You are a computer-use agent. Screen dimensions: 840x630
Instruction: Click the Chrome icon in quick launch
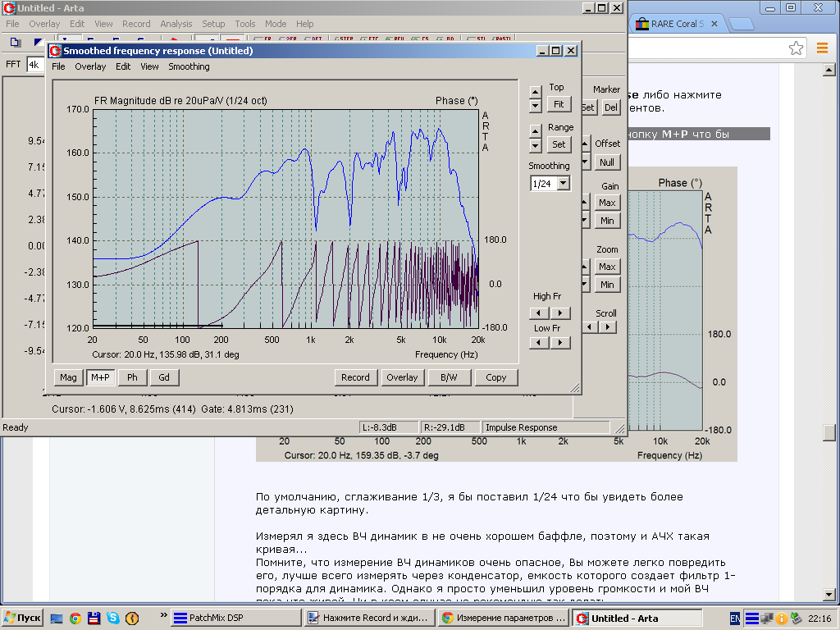75,618
